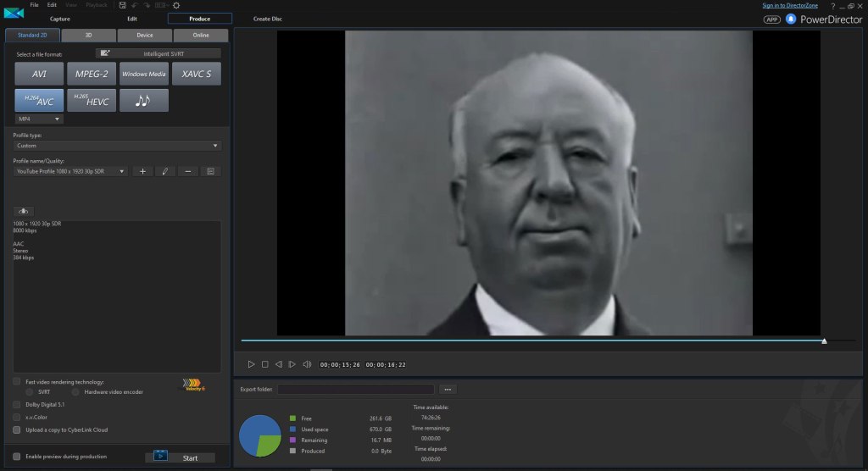The width and height of the screenshot is (868, 471).
Task: Mute preview with the speaker icon
Action: point(307,364)
